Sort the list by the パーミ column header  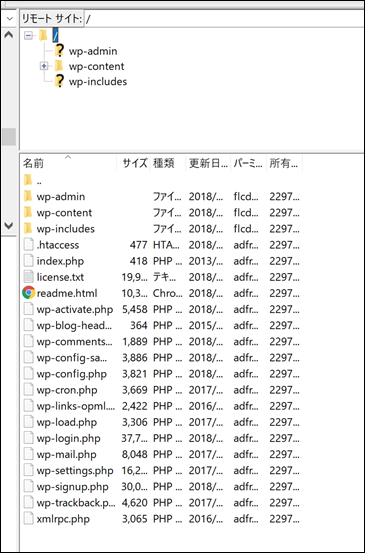pyautogui.click(x=248, y=163)
